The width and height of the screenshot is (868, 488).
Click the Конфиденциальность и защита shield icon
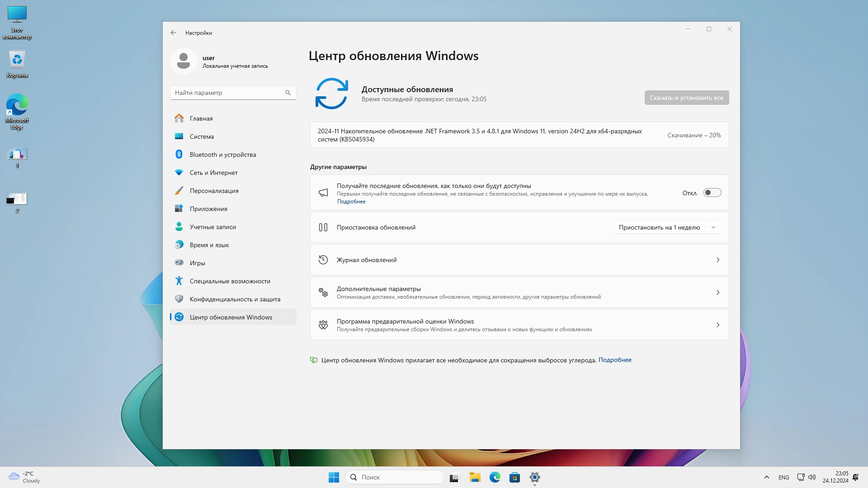point(179,299)
